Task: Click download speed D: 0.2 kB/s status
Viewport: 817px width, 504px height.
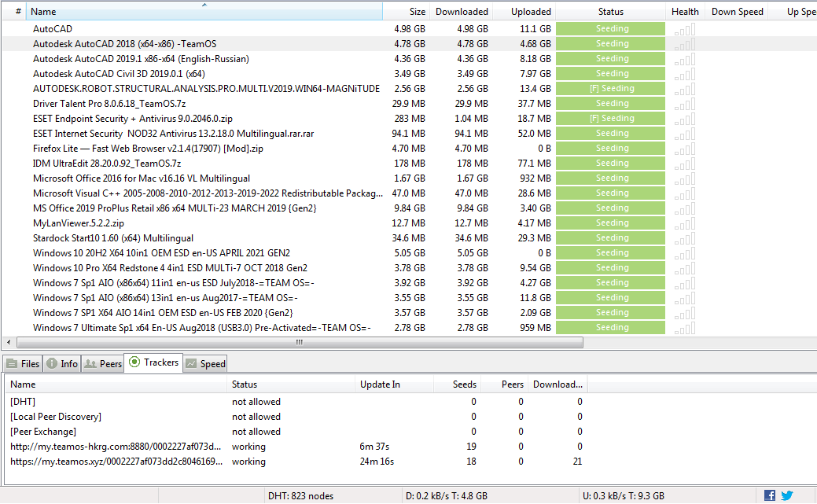Action: point(446,496)
